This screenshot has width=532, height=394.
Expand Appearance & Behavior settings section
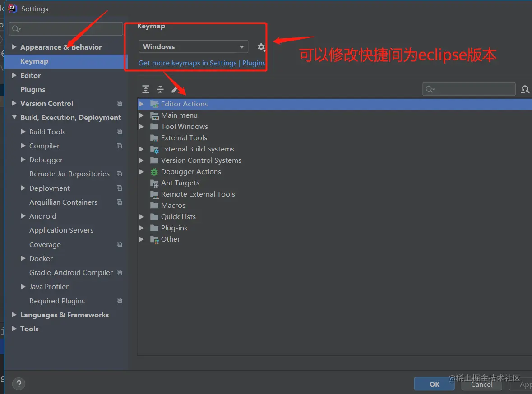click(x=14, y=47)
